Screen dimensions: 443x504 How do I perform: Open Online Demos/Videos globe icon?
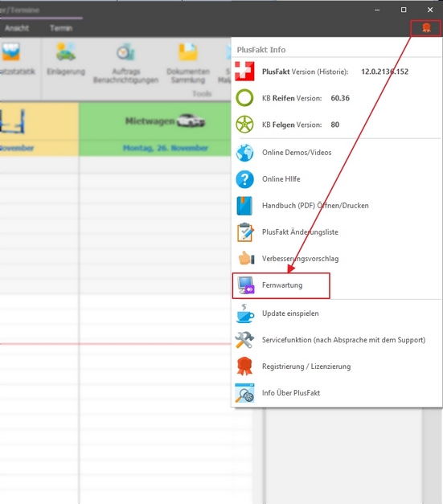pos(244,153)
